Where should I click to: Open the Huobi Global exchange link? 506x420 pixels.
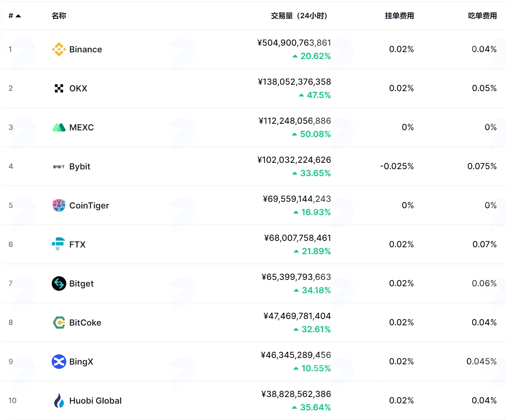pyautogui.click(x=95, y=401)
